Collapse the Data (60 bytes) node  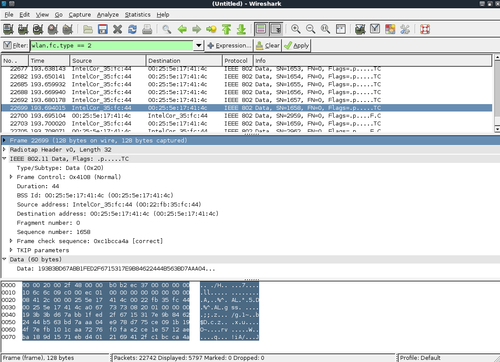pos(4,259)
